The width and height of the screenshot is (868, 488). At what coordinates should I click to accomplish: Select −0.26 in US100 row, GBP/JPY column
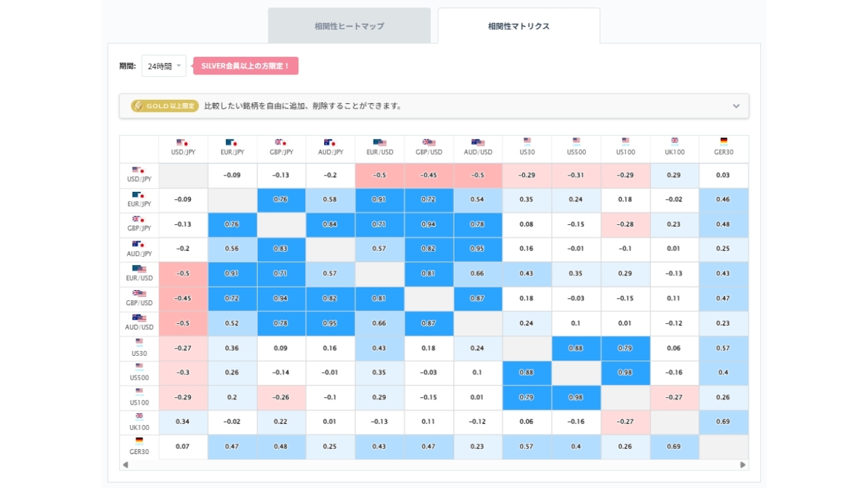tap(281, 397)
